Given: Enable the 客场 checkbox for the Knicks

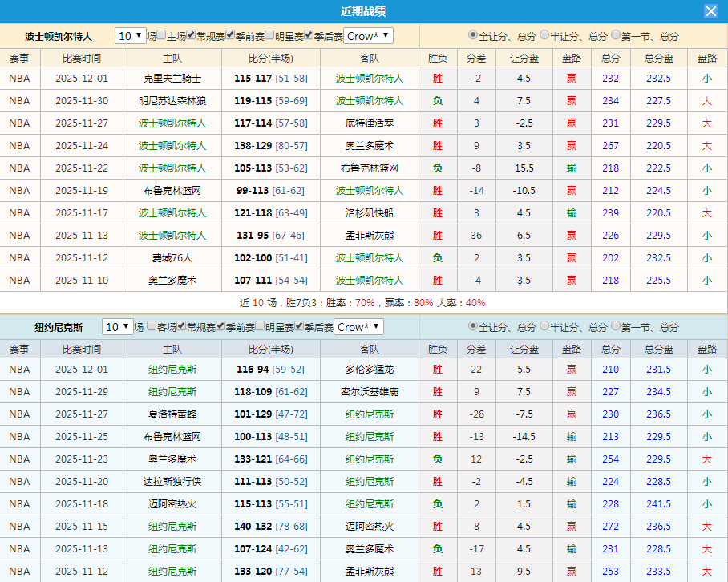Looking at the screenshot, I should pyautogui.click(x=152, y=326).
